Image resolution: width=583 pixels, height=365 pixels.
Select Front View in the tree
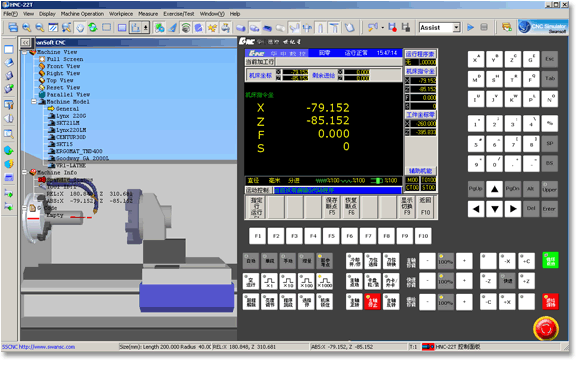(x=63, y=66)
